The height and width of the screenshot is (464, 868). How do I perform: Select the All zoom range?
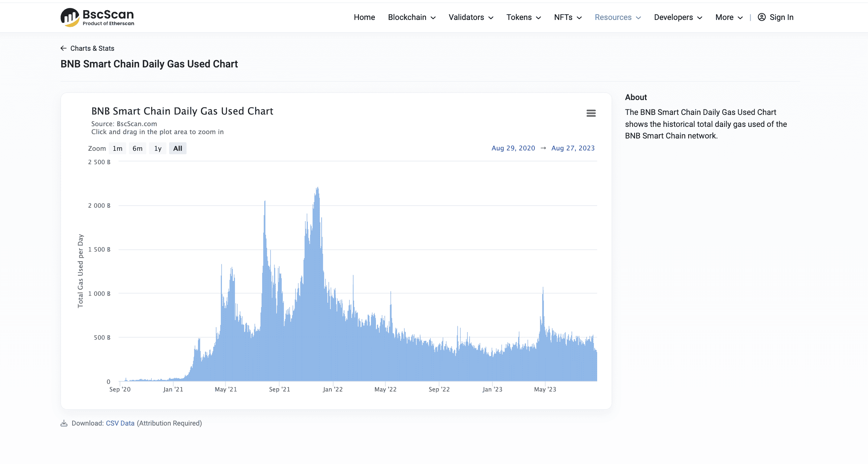(178, 148)
